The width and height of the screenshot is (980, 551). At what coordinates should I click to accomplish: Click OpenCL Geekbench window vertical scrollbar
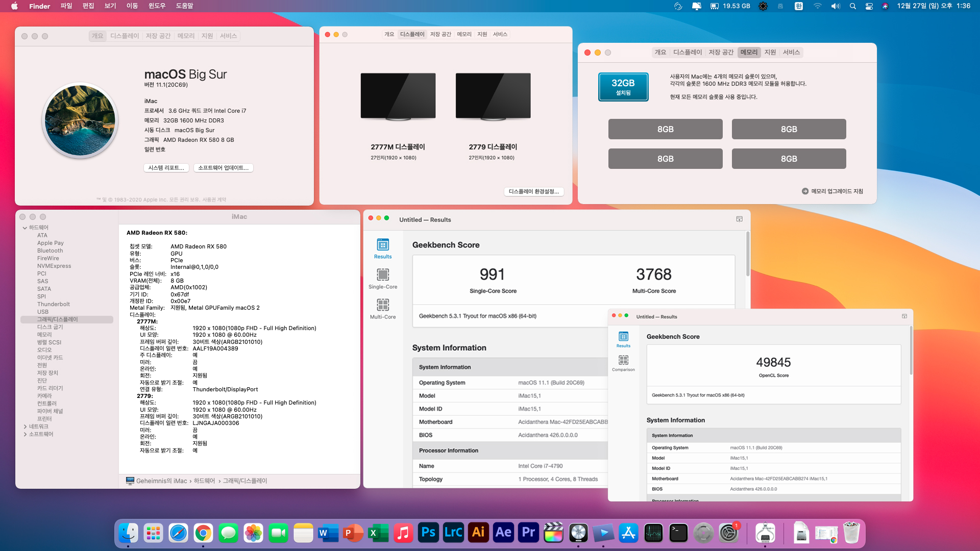pos(911,351)
